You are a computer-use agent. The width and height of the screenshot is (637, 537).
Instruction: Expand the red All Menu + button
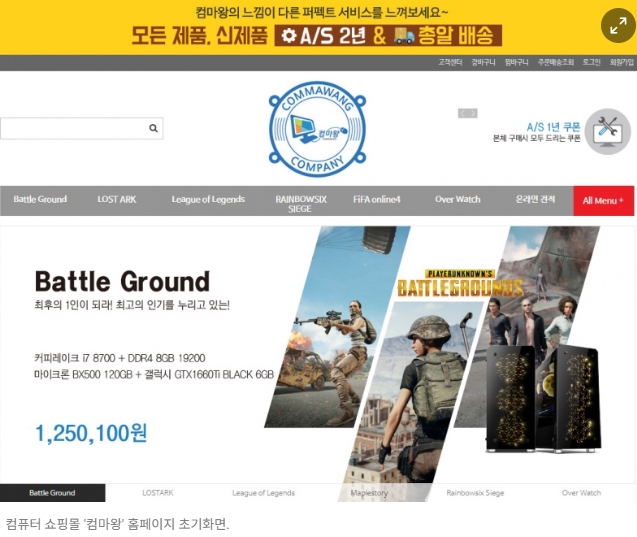coord(603,201)
